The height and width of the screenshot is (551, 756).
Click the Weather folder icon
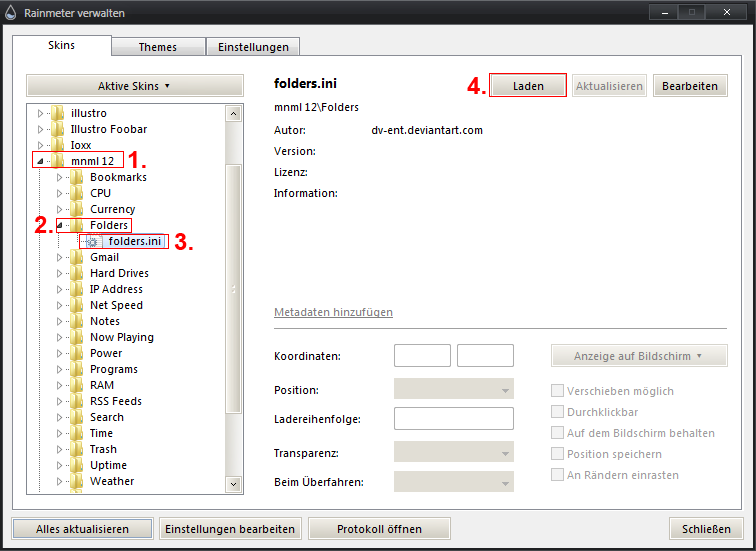tap(78, 481)
